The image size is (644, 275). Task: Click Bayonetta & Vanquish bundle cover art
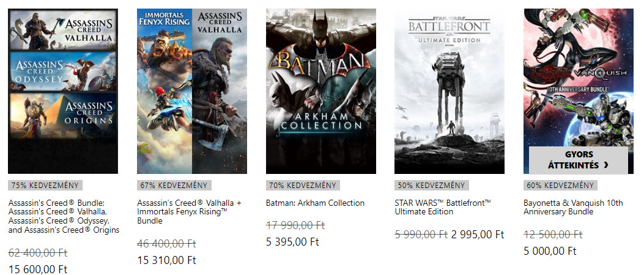579,80
